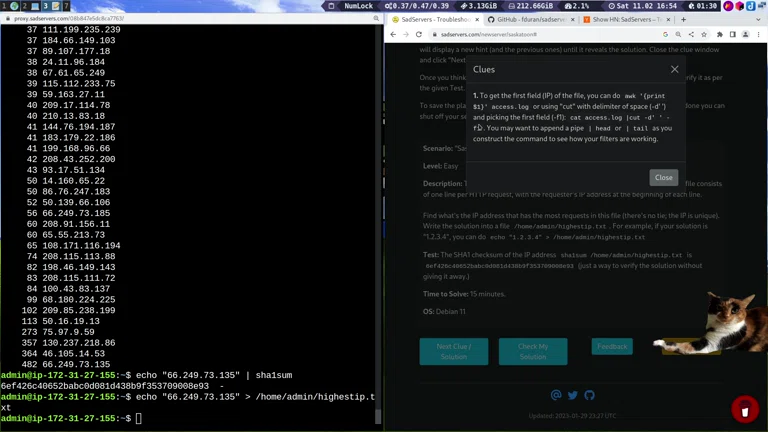The height and width of the screenshot is (432, 768).
Task: Switch to the Show HN SadServers tab
Action: 626,20
